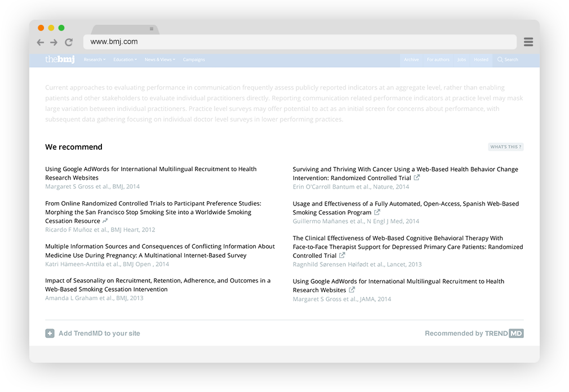
Task: Open the Campaigns menu item
Action: (194, 60)
